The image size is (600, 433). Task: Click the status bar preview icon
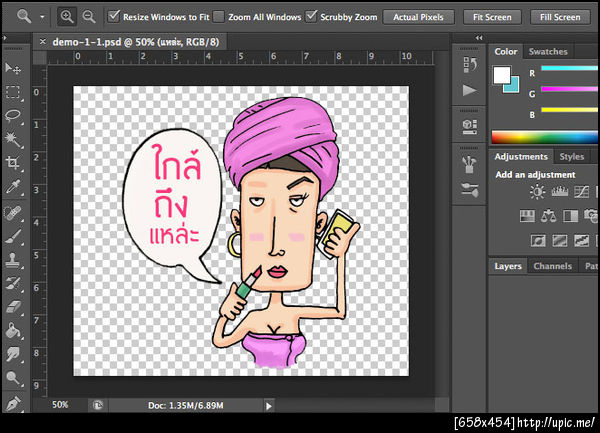98,405
